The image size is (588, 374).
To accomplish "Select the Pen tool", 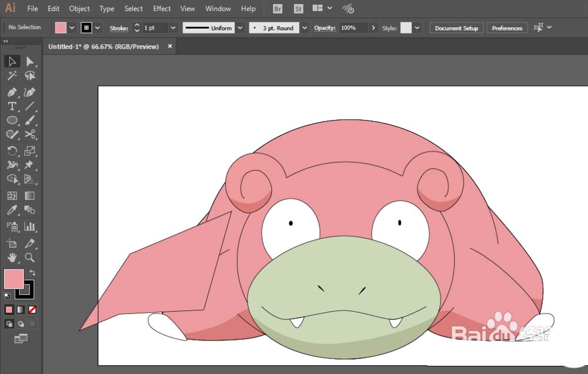I will [12, 92].
